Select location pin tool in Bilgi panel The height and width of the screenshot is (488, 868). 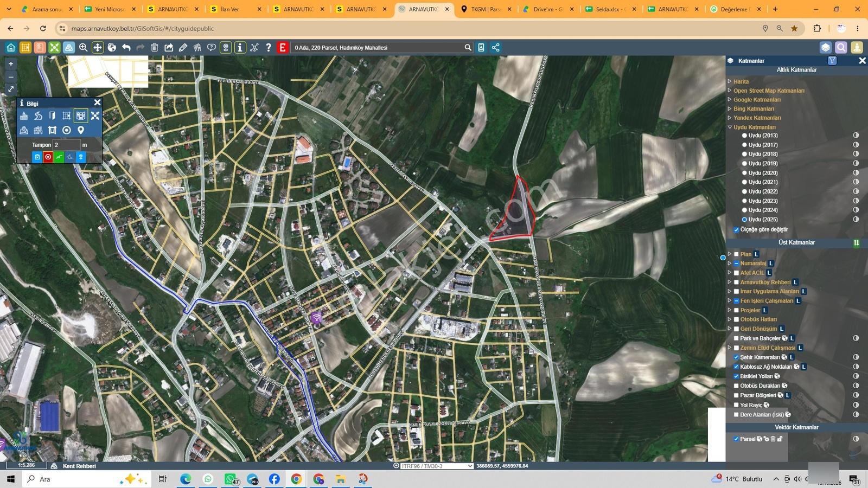click(x=81, y=130)
